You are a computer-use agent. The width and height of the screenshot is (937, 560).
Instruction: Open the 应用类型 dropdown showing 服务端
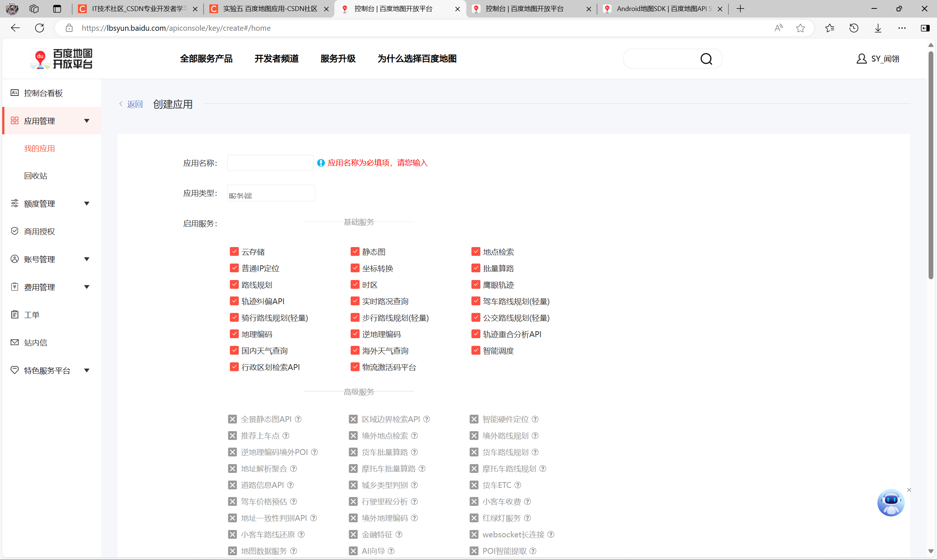click(x=271, y=193)
